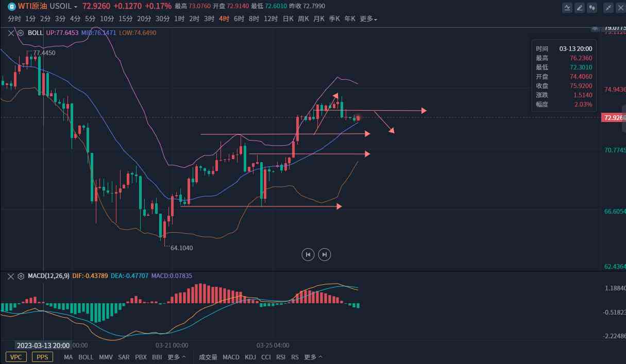Open the 更多 timeframe dropdown
The image size is (626, 364).
(368, 19)
